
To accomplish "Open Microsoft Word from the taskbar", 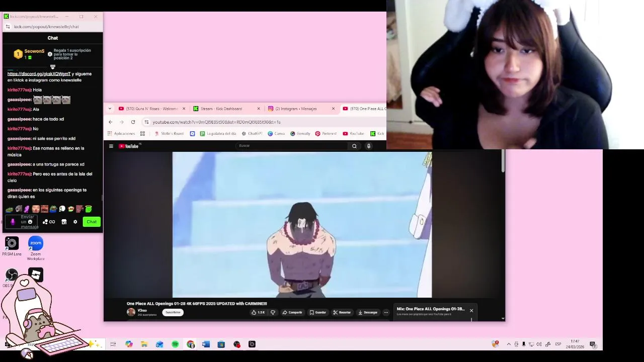I will (206, 344).
